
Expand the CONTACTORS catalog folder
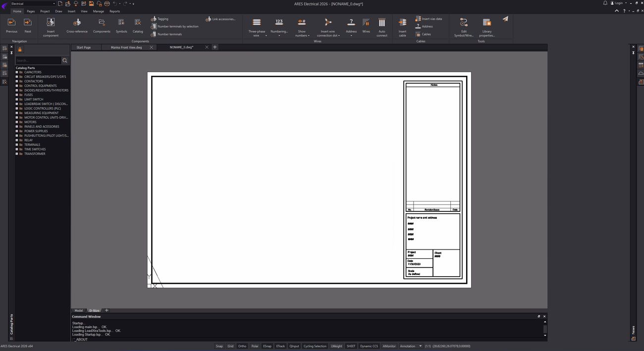click(x=17, y=81)
